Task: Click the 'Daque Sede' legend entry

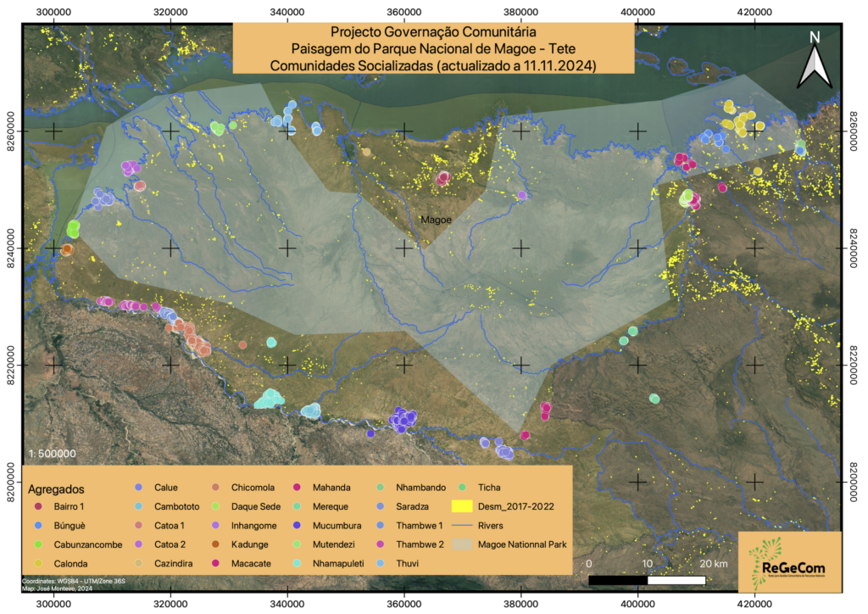Action: coord(247,506)
